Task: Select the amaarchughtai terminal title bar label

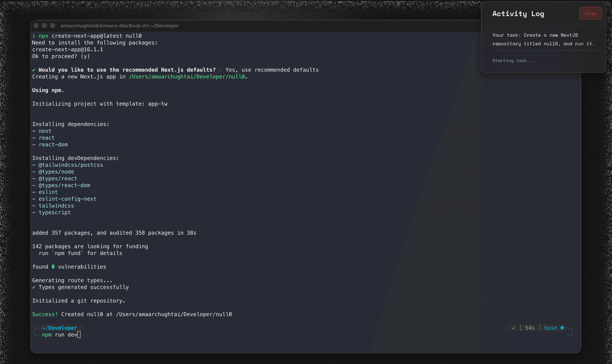Action: coord(120,26)
